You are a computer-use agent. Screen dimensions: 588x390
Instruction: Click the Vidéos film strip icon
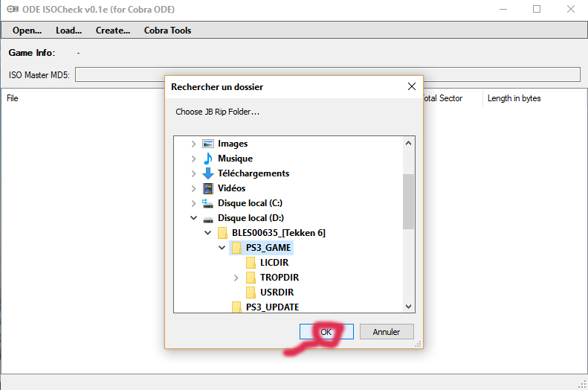tap(208, 188)
